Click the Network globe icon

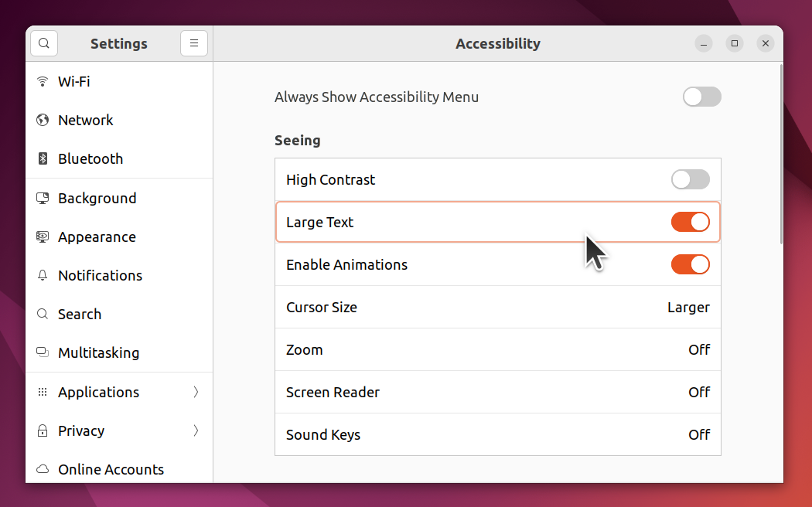pos(43,120)
